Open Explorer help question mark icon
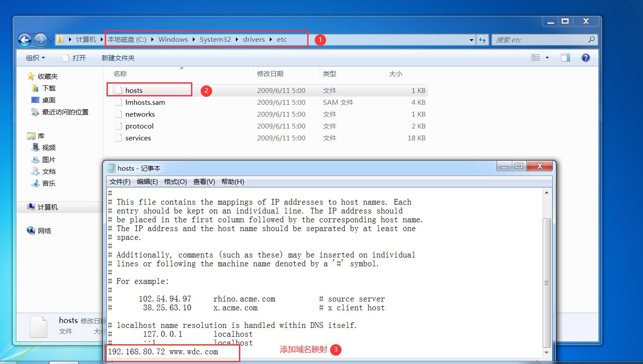The height and width of the screenshot is (364, 643). (x=586, y=58)
